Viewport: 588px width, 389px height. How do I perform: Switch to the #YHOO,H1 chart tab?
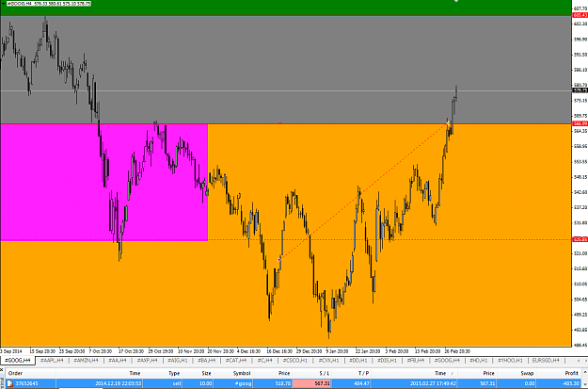pyautogui.click(x=510, y=361)
